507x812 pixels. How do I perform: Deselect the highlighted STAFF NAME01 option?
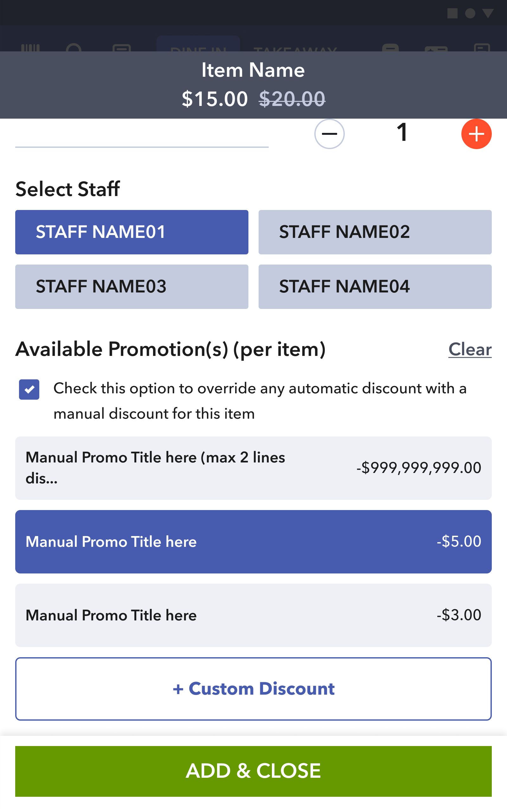[x=132, y=232]
